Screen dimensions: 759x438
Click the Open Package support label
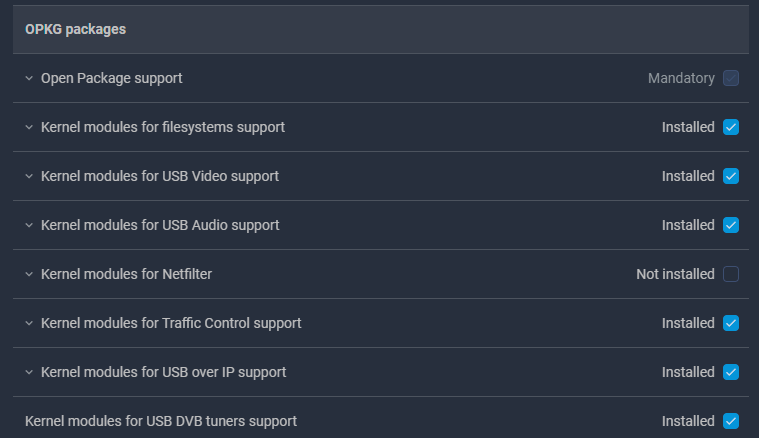click(111, 78)
